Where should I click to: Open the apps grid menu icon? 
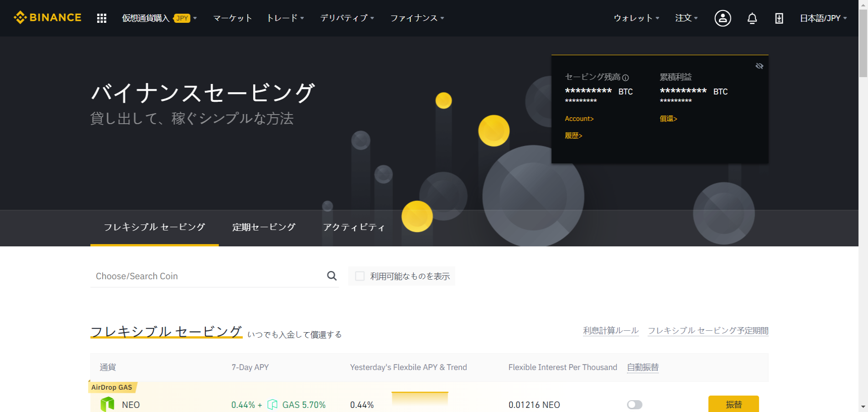pyautogui.click(x=102, y=18)
